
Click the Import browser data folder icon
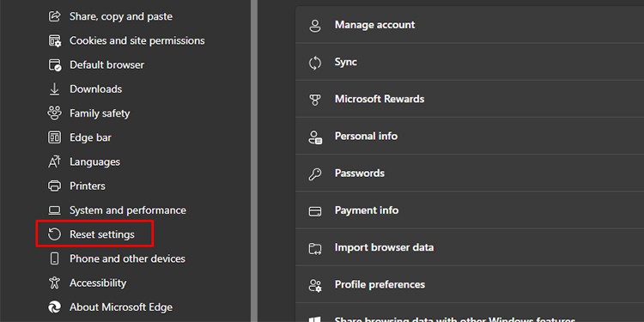click(315, 248)
